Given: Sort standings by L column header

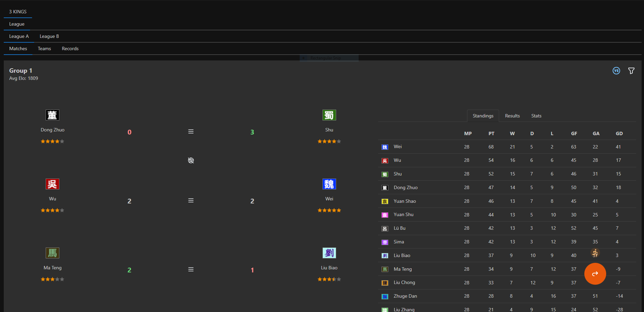Looking at the screenshot, I should [x=552, y=133].
